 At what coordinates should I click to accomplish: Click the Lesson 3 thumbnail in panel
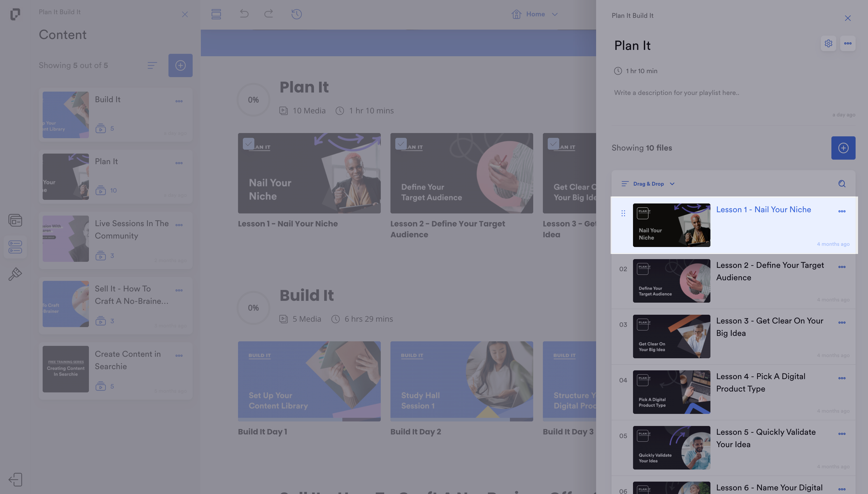[x=671, y=336]
